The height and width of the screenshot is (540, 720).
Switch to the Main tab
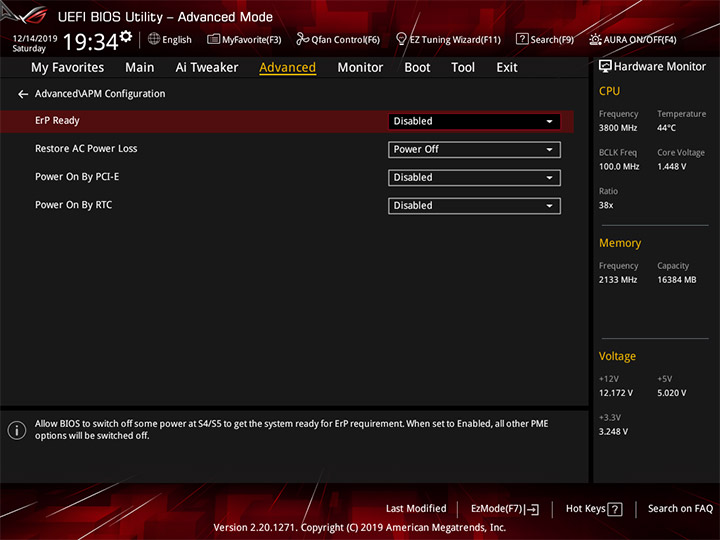(140, 68)
